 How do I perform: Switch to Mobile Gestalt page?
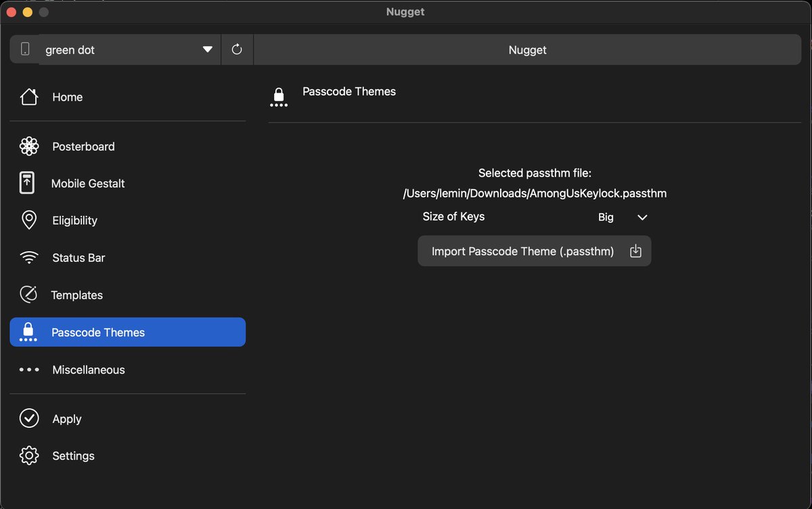pyautogui.click(x=128, y=183)
